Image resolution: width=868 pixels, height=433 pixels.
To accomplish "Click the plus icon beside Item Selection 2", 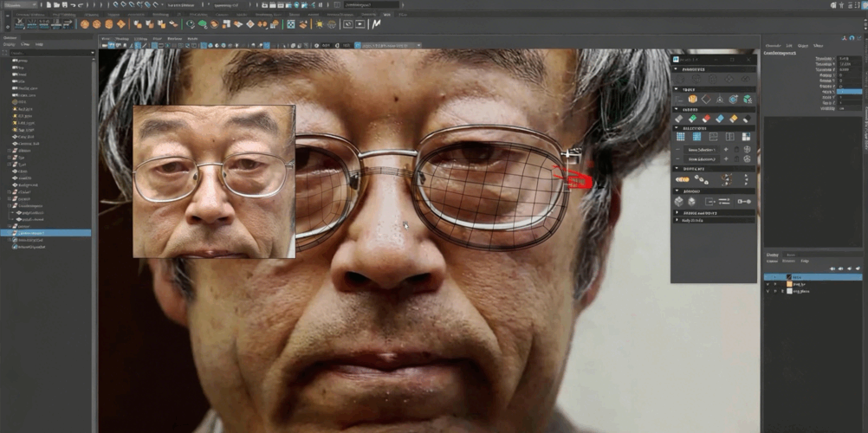I will 726,159.
